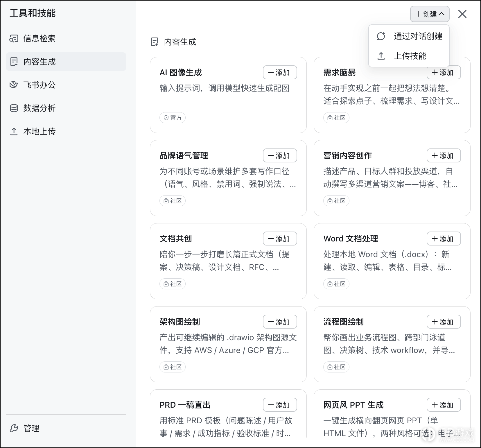Click the AI 图像生成 card title

click(x=181, y=72)
